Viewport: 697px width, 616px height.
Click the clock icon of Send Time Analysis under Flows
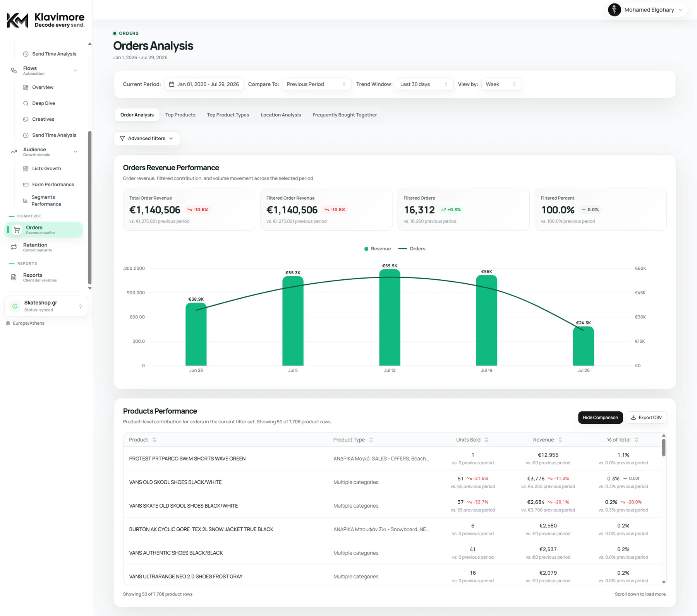pyautogui.click(x=26, y=135)
